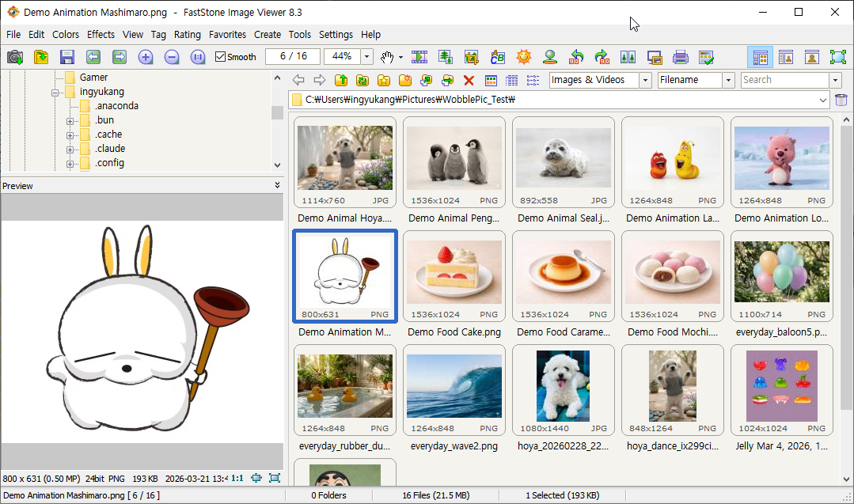
Task: Rotate image left 90 degrees
Action: [576, 57]
